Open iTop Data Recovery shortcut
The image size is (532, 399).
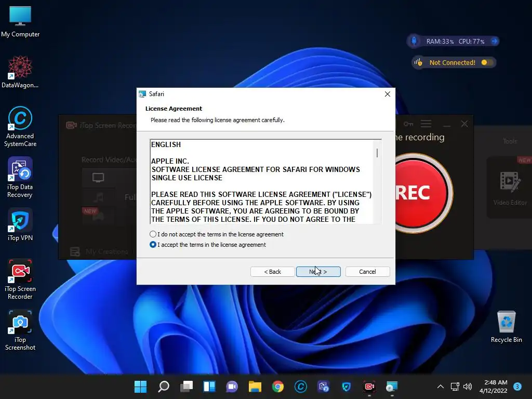pyautogui.click(x=20, y=178)
